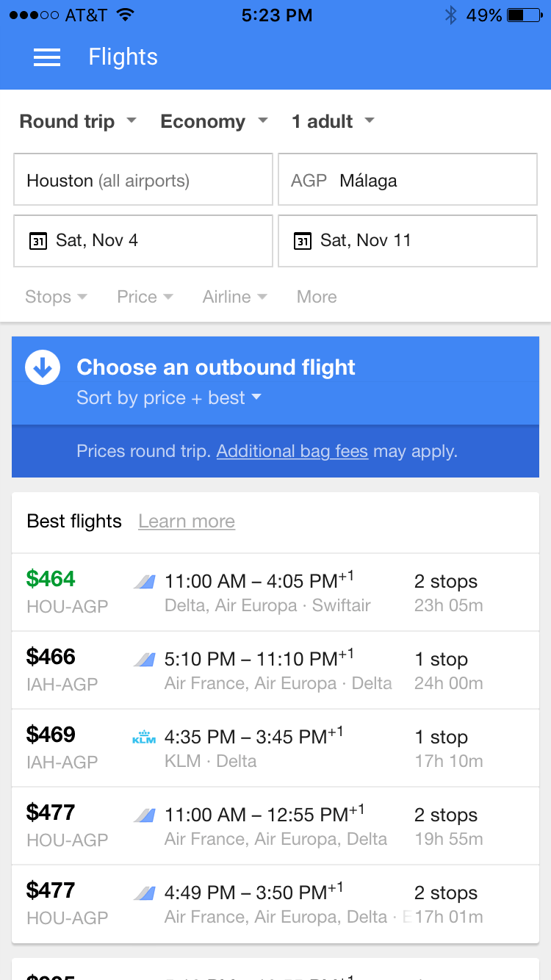This screenshot has width=551, height=980.
Task: Tap the airline logo on the $466 flight
Action: (x=144, y=660)
